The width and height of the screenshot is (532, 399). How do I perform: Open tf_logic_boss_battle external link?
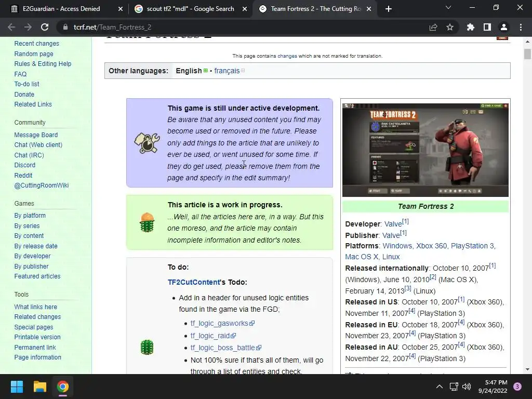tap(225, 348)
